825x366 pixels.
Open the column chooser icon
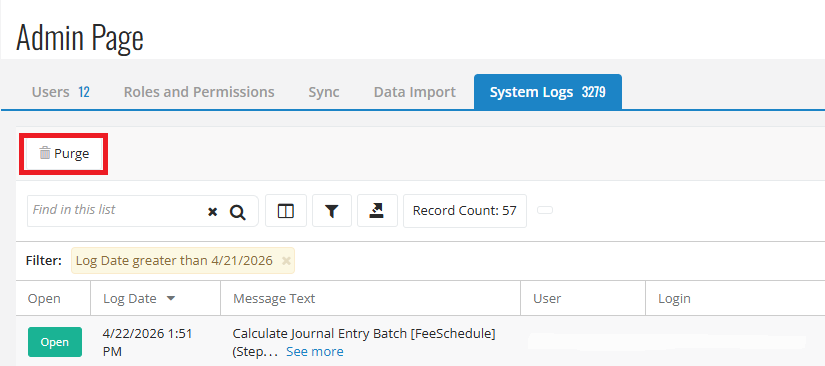(286, 211)
